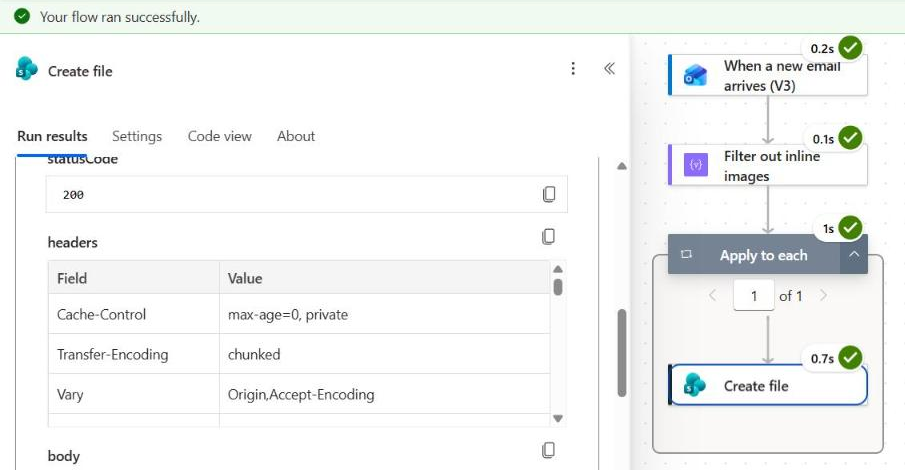This screenshot has width=905, height=470.
Task: Click the headers table scrollbar thumb
Action: (558, 287)
